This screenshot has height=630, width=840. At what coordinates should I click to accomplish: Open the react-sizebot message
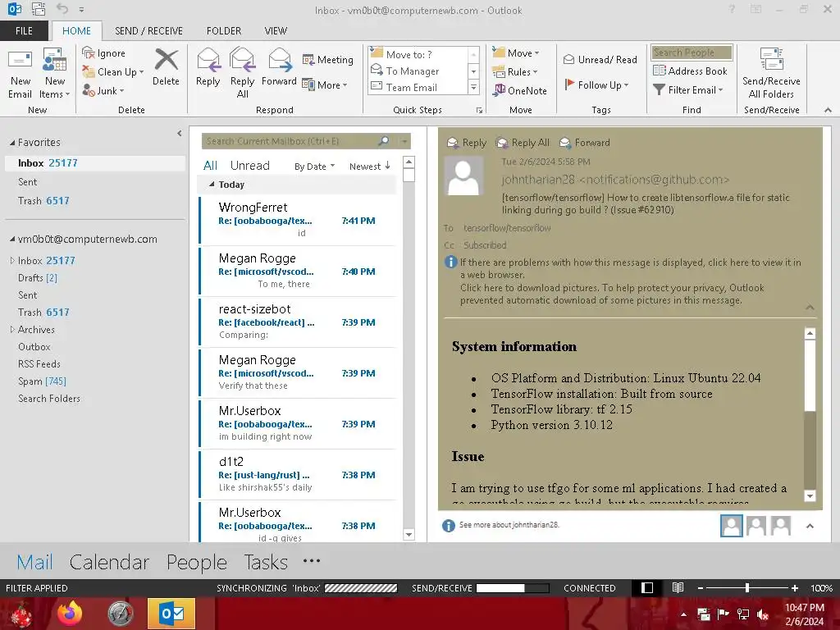[x=297, y=322]
